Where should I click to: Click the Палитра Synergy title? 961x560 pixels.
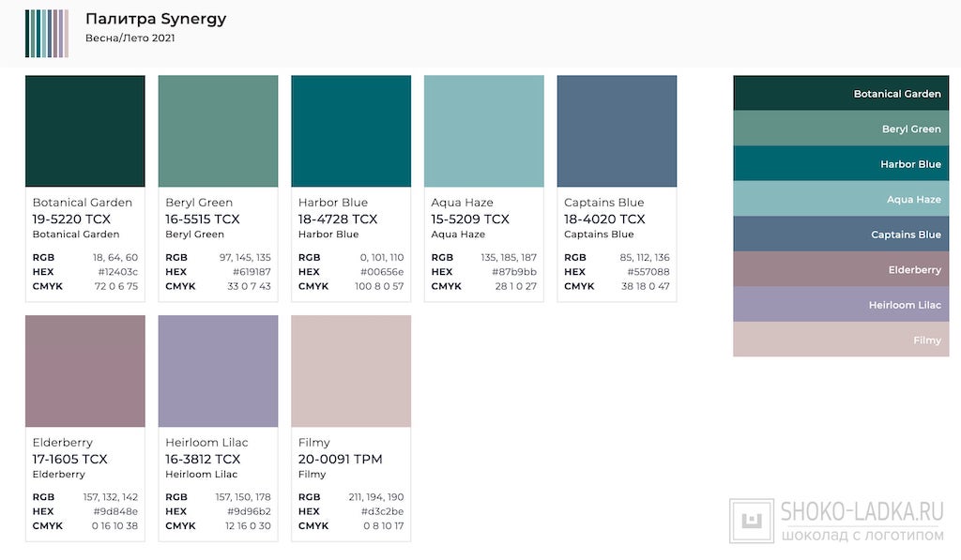point(156,20)
